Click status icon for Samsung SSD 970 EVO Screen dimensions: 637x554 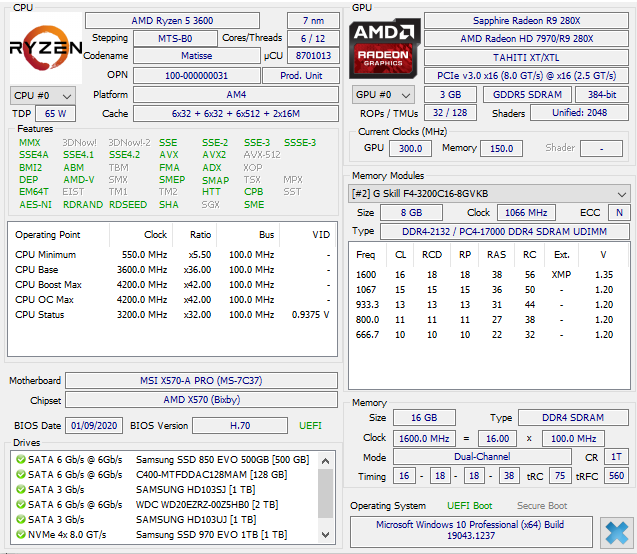[x=21, y=535]
